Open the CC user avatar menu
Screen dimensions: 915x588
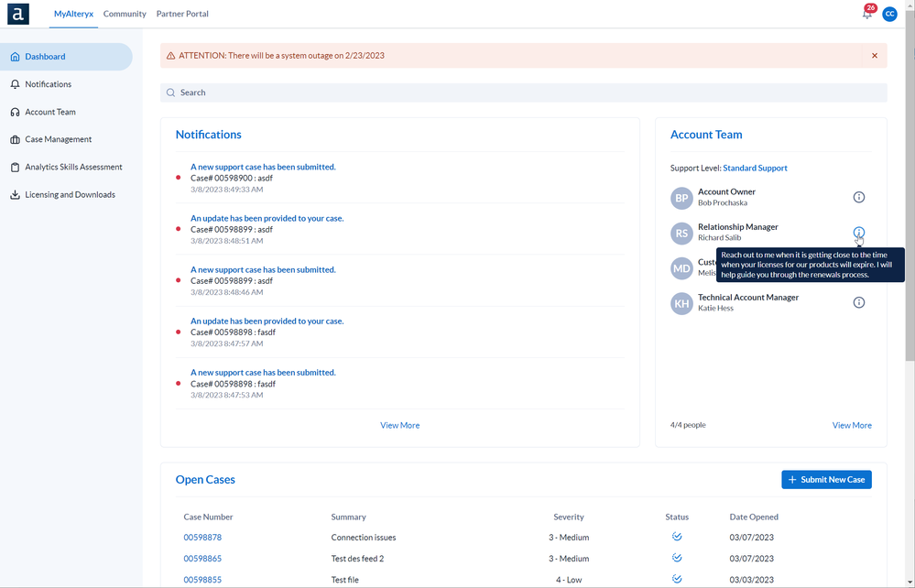tap(889, 14)
